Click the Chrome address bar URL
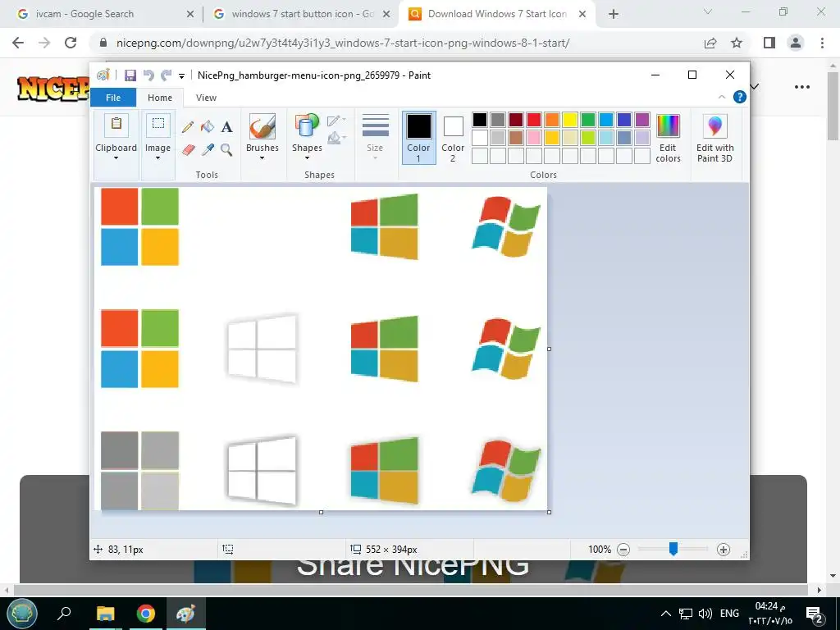The height and width of the screenshot is (630, 840). (x=343, y=43)
